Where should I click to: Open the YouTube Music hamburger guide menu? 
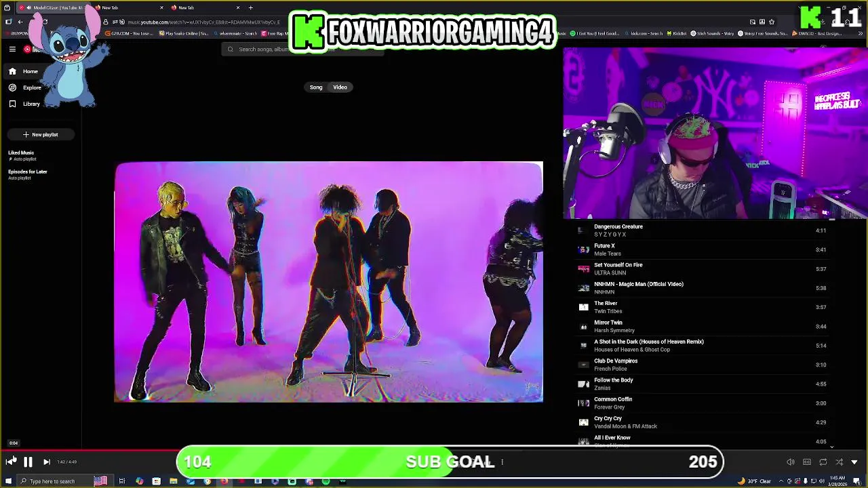pos(12,49)
